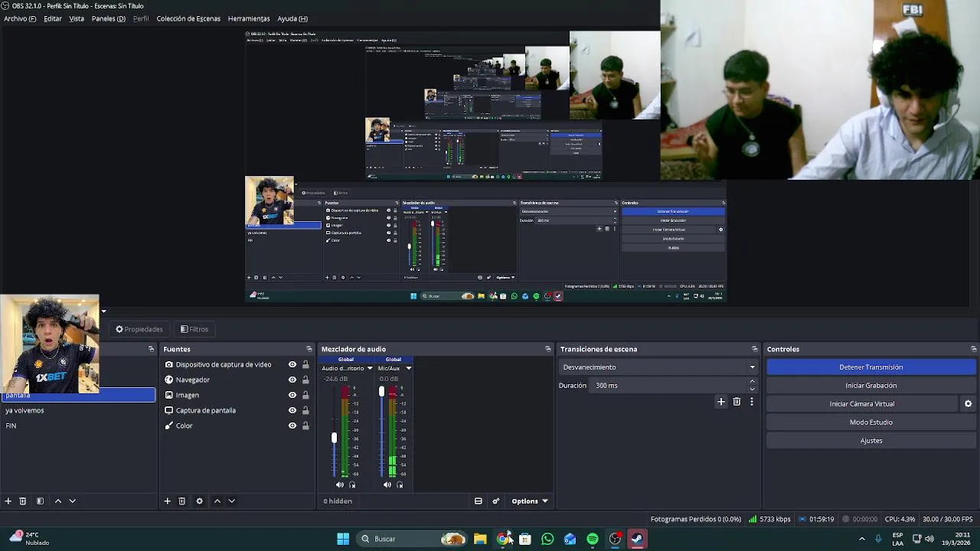Move the source down in Fuentes

click(231, 500)
